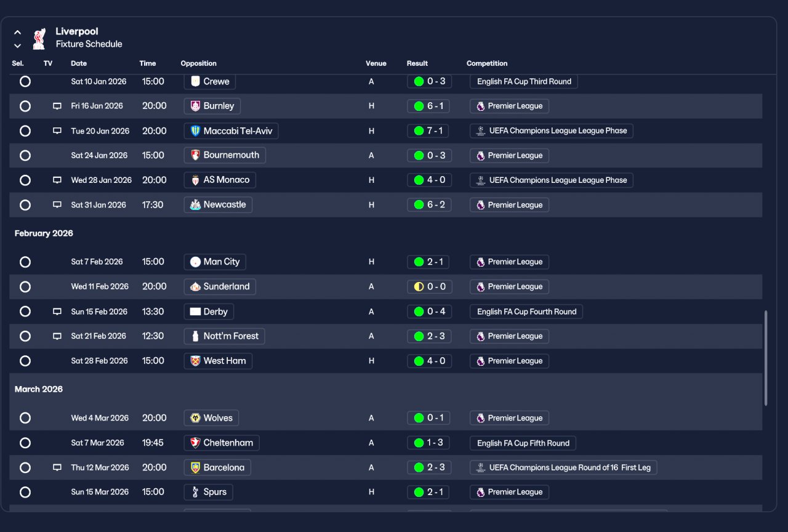Select the Cheltenham fixture radio button

tap(25, 443)
